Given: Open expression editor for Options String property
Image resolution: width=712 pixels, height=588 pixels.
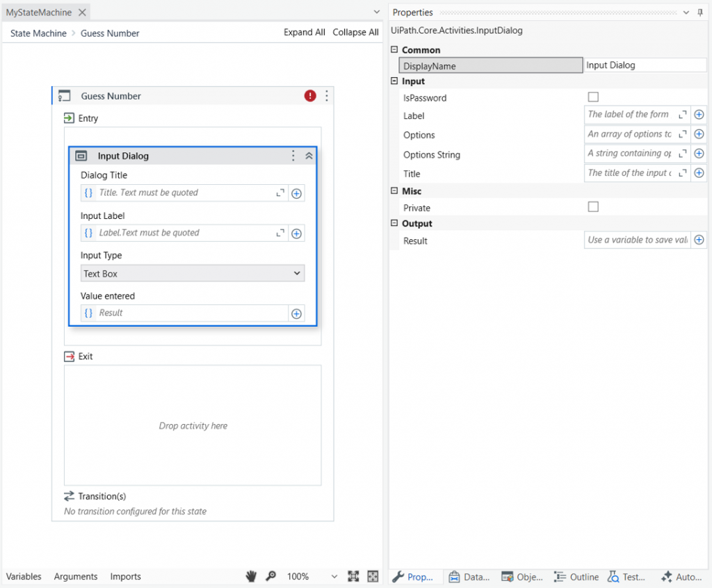Looking at the screenshot, I should (683, 154).
